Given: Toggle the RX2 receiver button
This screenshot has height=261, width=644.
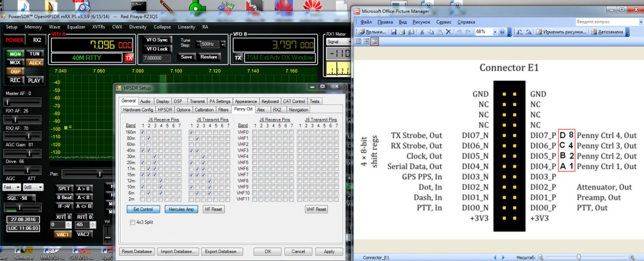Looking at the screenshot, I should [36, 40].
